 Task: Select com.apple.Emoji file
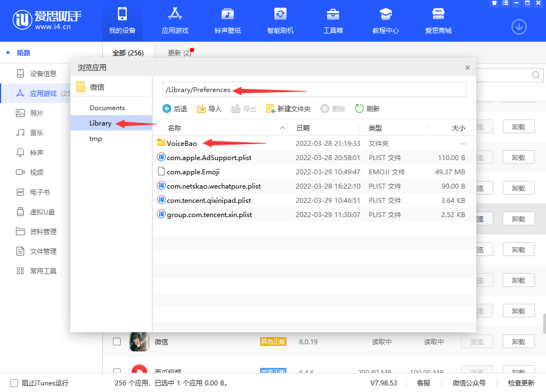(314, 172)
